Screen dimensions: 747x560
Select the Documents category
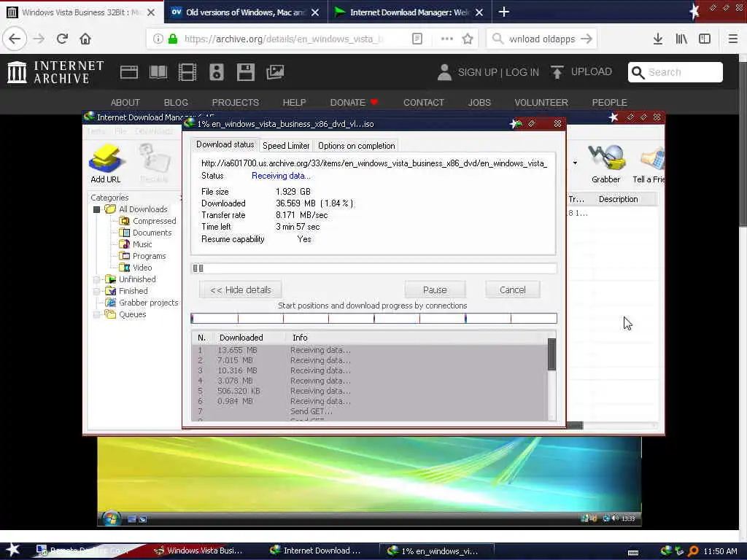tap(152, 233)
